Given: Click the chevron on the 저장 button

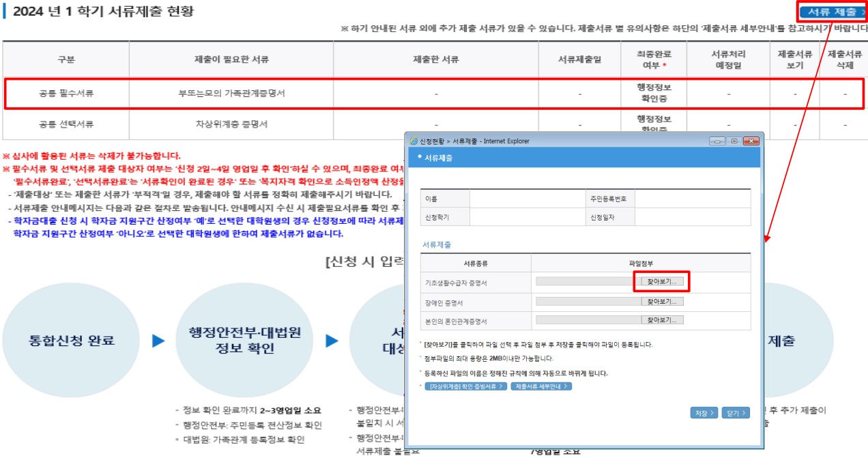Looking at the screenshot, I should click(712, 412).
